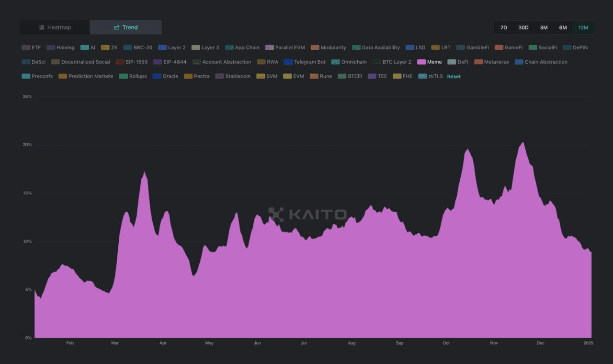Click the Trend chart icon
The image size is (613, 364).
pyautogui.click(x=117, y=27)
